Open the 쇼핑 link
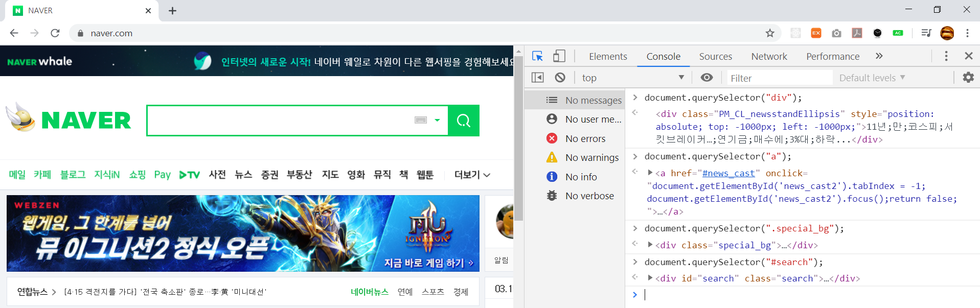980x308 pixels. click(138, 175)
